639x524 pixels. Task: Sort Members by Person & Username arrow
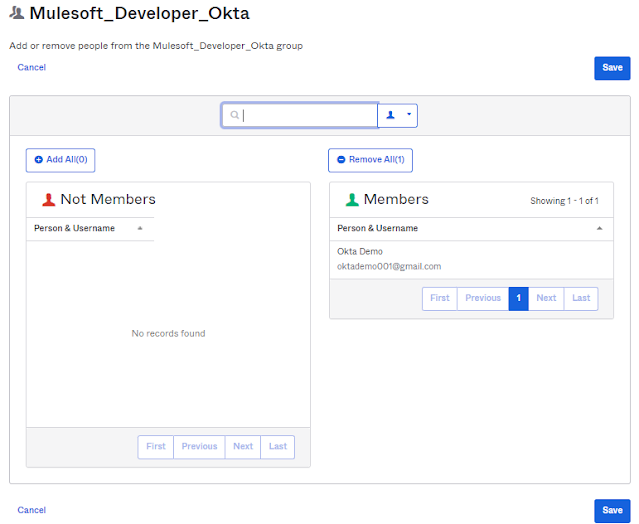pos(599,228)
